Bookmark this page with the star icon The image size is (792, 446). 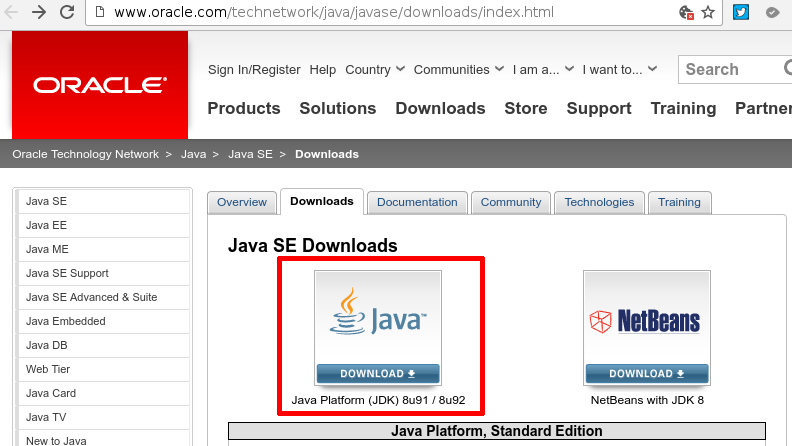(x=708, y=12)
